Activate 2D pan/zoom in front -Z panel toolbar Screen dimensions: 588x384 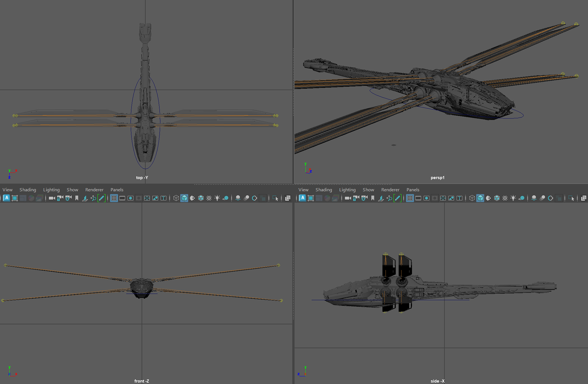93,198
